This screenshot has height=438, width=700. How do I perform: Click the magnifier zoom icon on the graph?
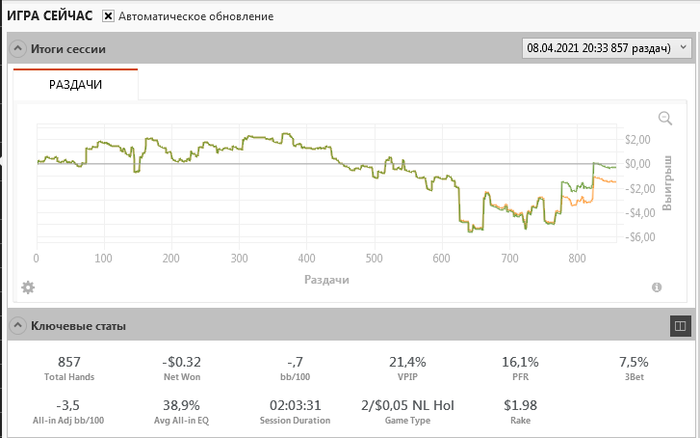665,118
